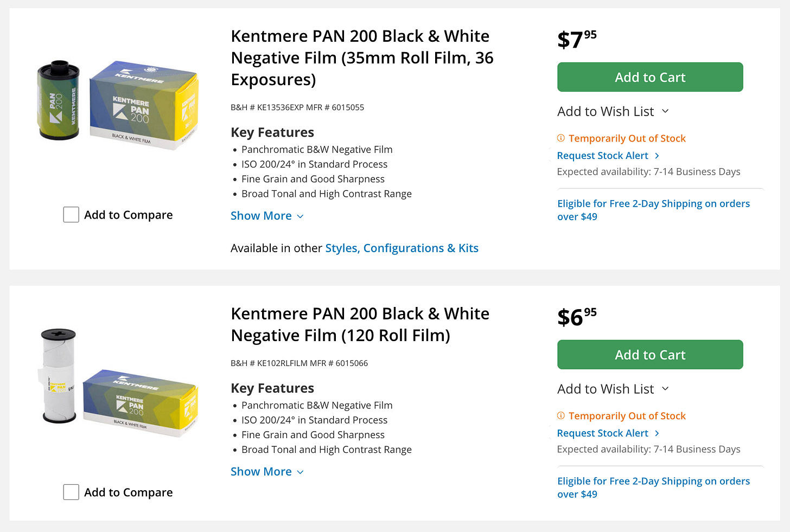Check Add to Compare for 120 film
Image resolution: width=790 pixels, height=532 pixels.
pos(71,492)
